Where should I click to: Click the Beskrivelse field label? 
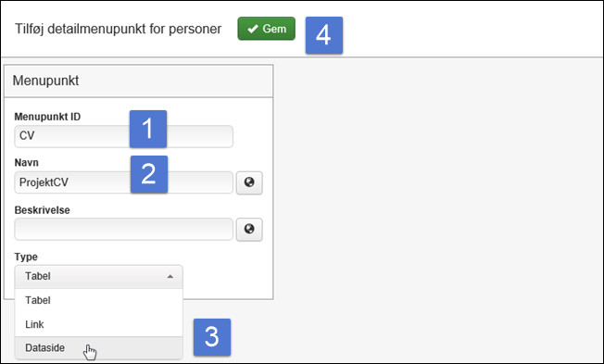[43, 210]
